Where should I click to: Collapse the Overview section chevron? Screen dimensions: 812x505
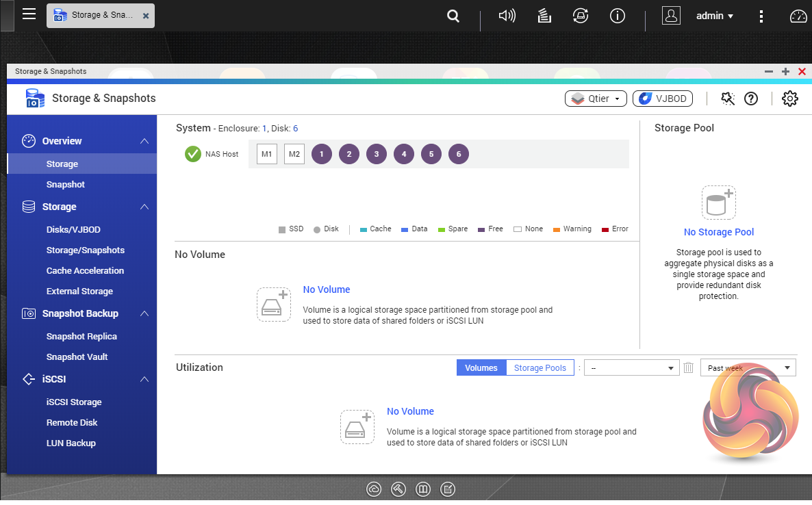[x=144, y=141]
